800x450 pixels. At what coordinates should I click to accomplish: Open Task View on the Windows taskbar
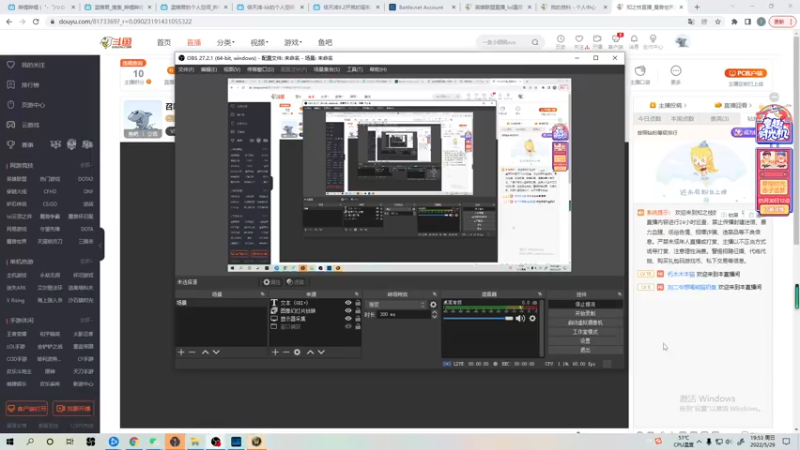pos(70,442)
